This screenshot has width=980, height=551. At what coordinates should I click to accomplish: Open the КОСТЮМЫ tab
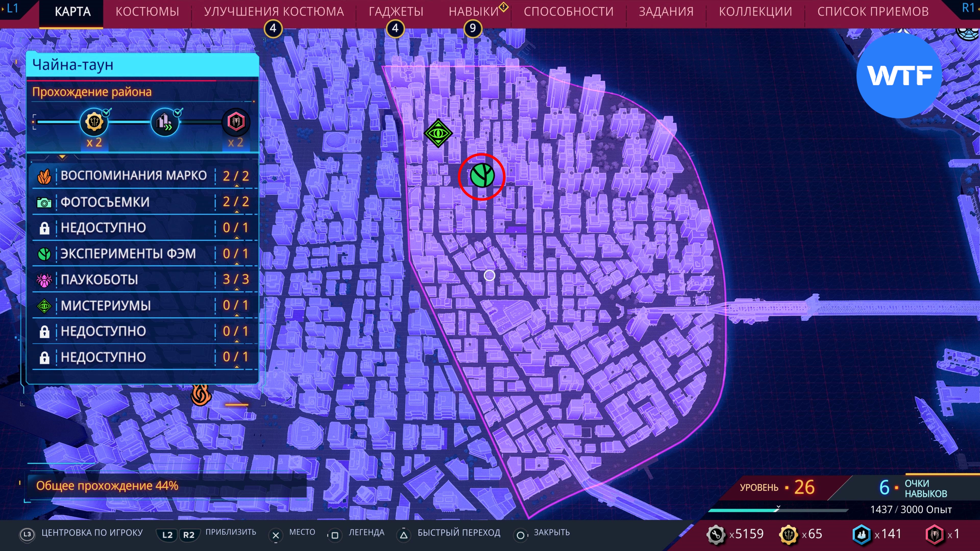coord(147,12)
